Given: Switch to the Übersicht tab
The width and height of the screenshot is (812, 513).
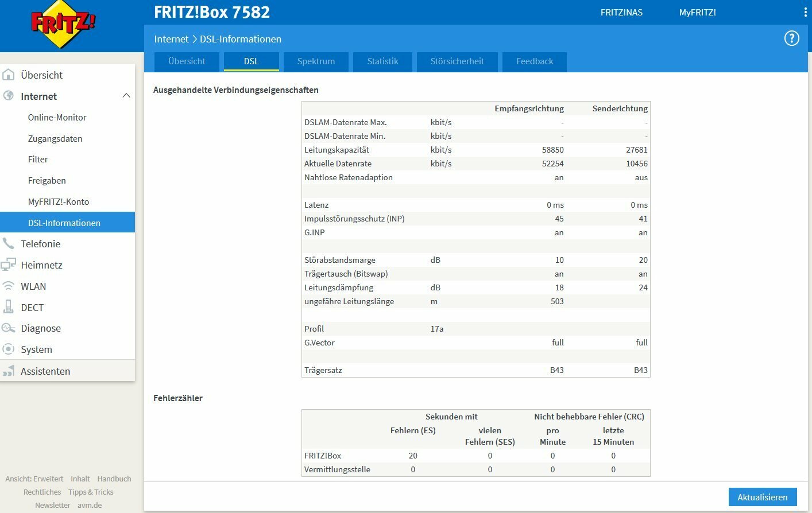Looking at the screenshot, I should pyautogui.click(x=187, y=61).
